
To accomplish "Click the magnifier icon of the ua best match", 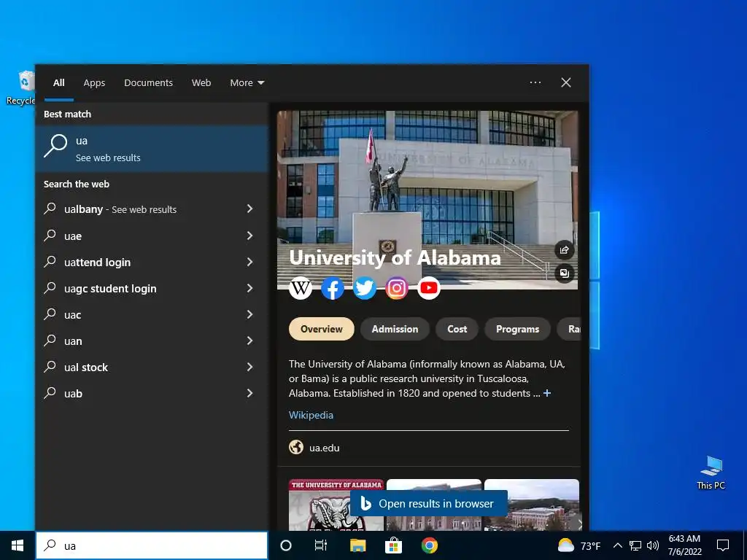I will click(55, 146).
